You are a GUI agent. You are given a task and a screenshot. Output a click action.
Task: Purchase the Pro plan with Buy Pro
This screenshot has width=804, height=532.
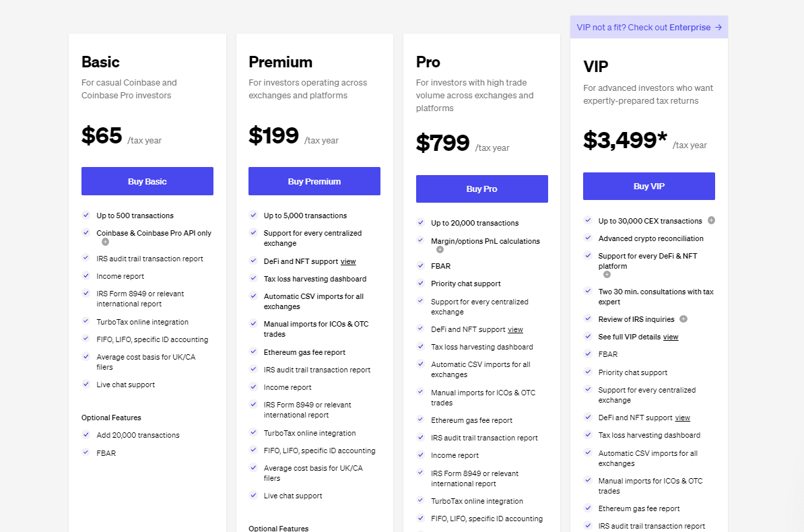pyautogui.click(x=481, y=189)
